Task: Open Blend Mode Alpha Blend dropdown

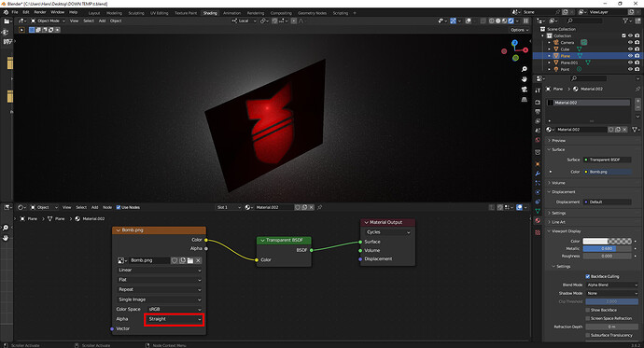Action: click(611, 285)
